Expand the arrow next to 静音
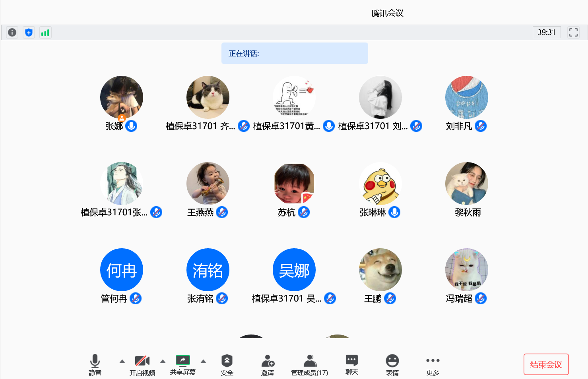This screenshot has height=379, width=588. click(x=122, y=362)
